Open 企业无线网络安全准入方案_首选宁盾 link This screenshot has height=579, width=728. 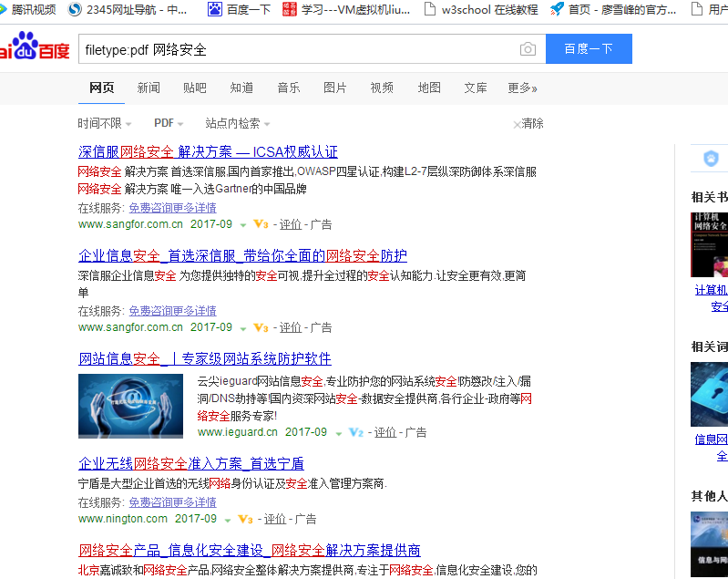(191, 464)
